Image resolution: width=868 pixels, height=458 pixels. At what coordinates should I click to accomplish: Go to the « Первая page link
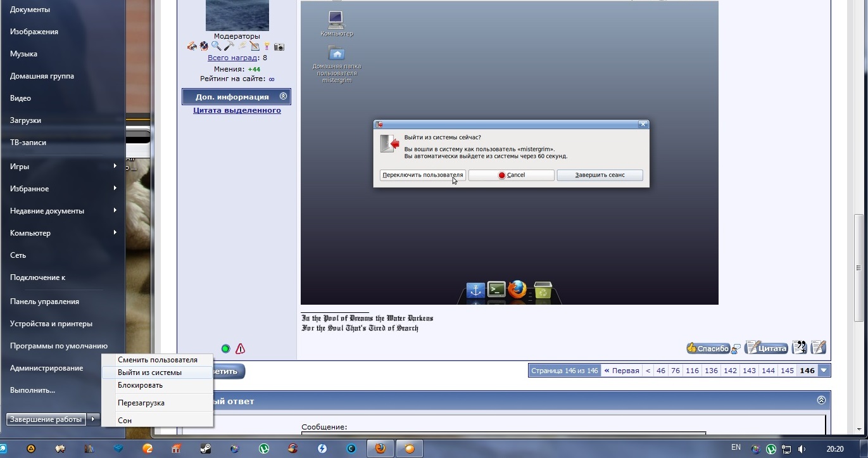(x=621, y=371)
